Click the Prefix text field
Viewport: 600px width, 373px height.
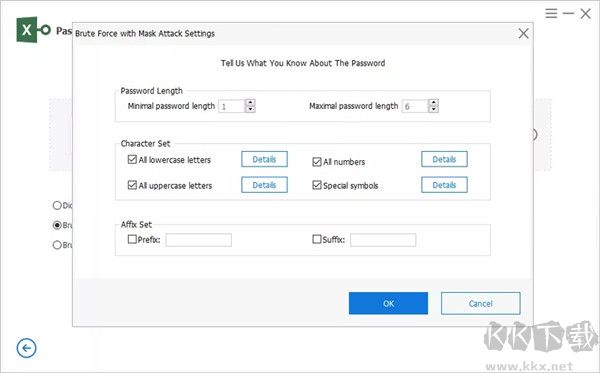[x=199, y=240]
